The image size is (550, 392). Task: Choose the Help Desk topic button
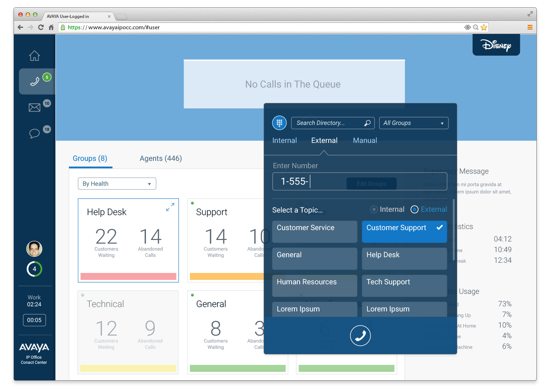404,259
